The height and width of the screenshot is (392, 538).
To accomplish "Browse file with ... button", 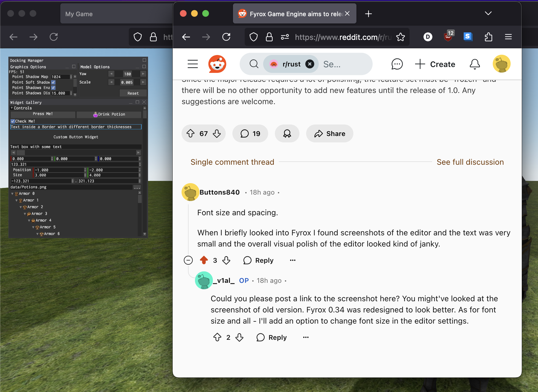I will [137, 187].
